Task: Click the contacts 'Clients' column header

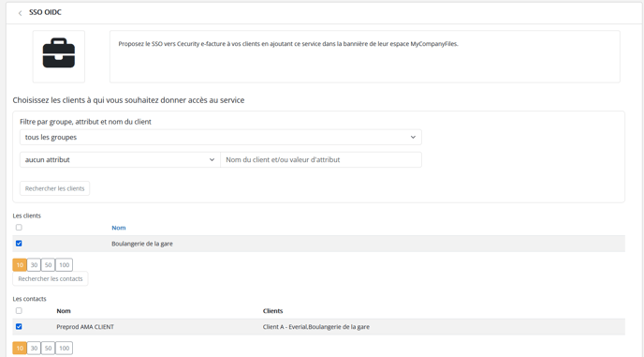Action: [x=272, y=311]
